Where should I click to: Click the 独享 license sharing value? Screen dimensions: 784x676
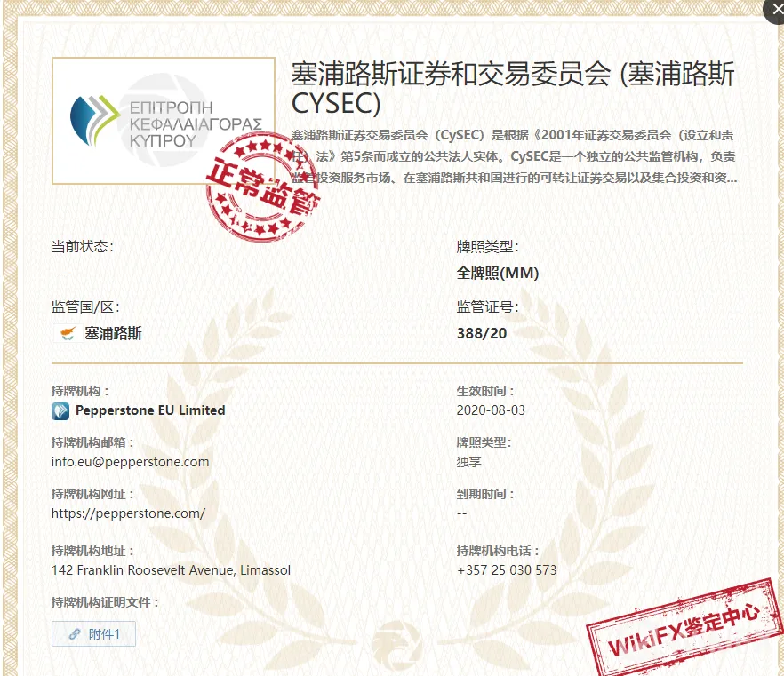tap(468, 462)
